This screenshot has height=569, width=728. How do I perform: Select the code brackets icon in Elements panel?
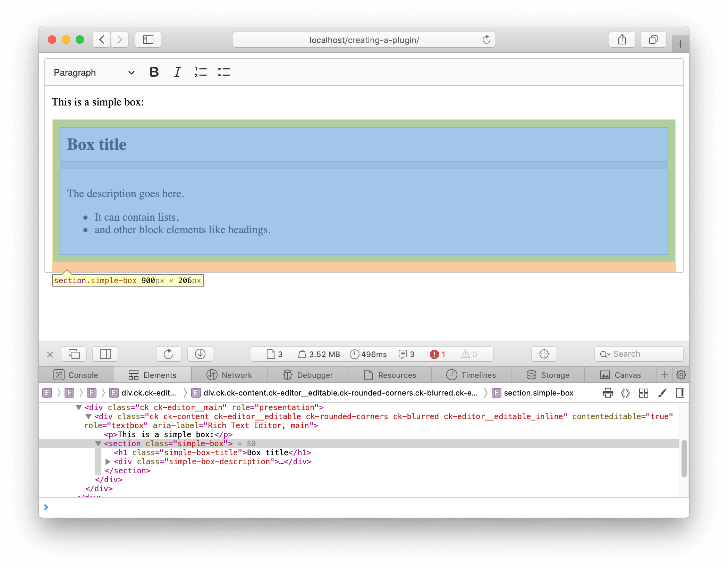coord(626,393)
